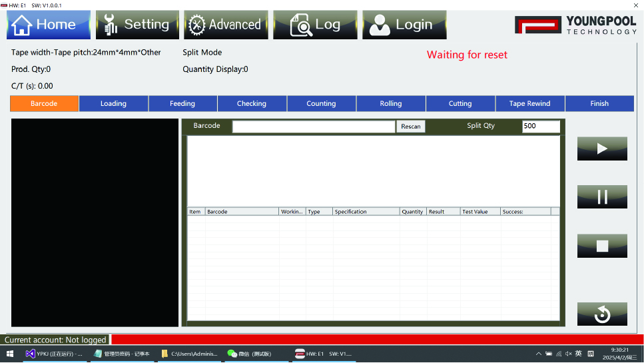Switch to the Tape Rewind tab
Screen dimensions: 644x363
tap(529, 103)
